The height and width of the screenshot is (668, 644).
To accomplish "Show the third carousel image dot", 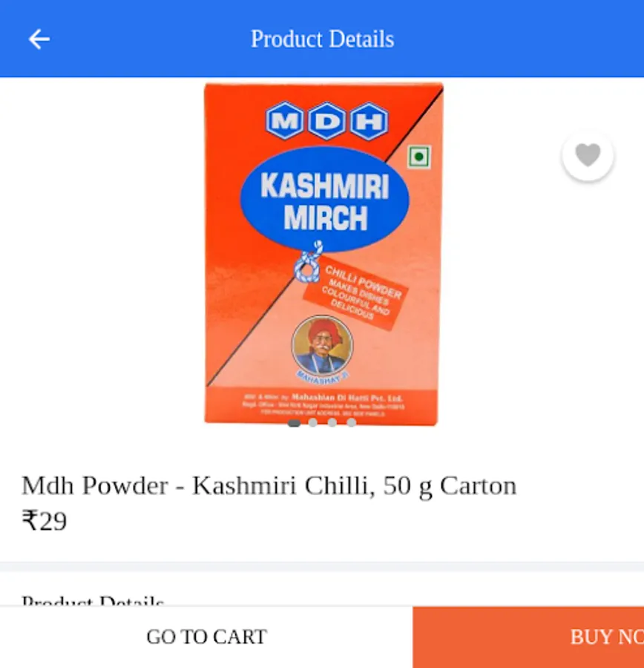I will click(332, 422).
